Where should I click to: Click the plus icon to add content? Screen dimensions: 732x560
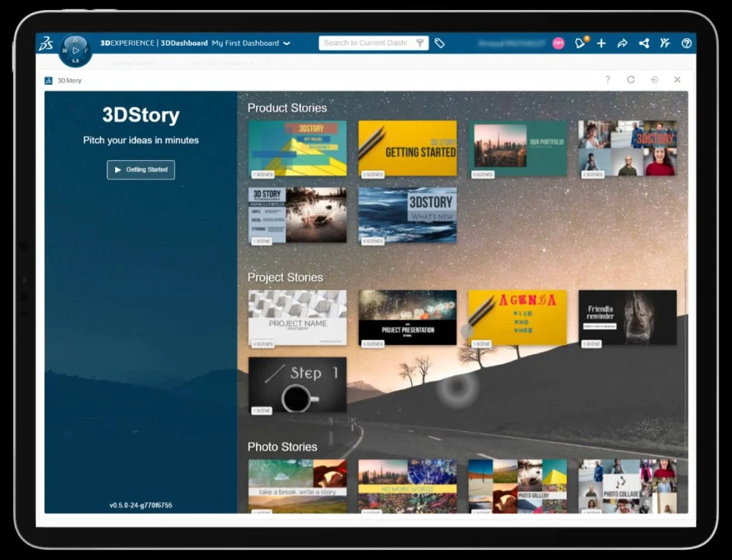coord(601,44)
